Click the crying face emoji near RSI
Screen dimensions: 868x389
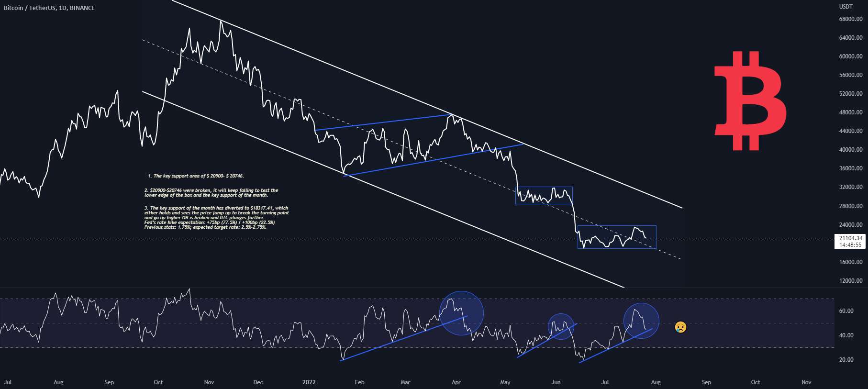tap(680, 327)
